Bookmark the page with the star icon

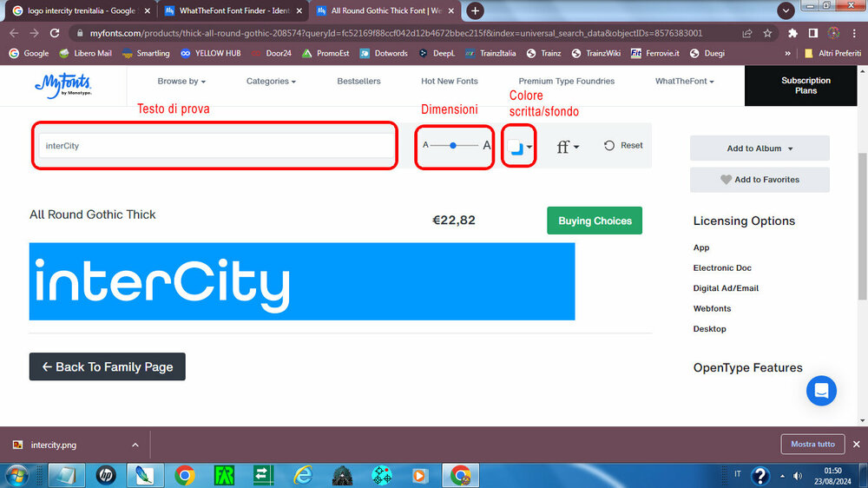(x=767, y=33)
